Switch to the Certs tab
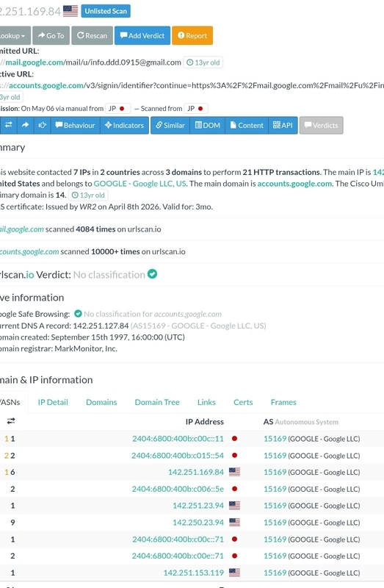Image resolution: width=384 pixels, height=588 pixels. [243, 402]
